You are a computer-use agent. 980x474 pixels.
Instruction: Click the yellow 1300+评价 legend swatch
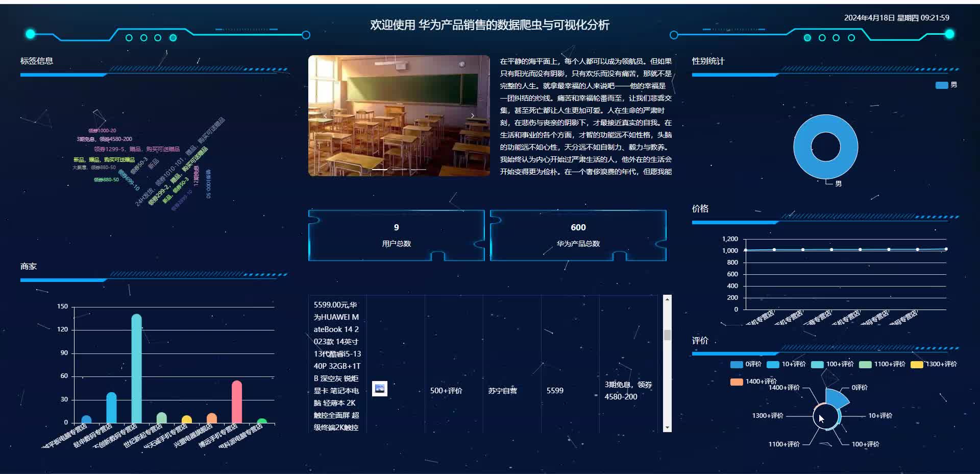917,364
